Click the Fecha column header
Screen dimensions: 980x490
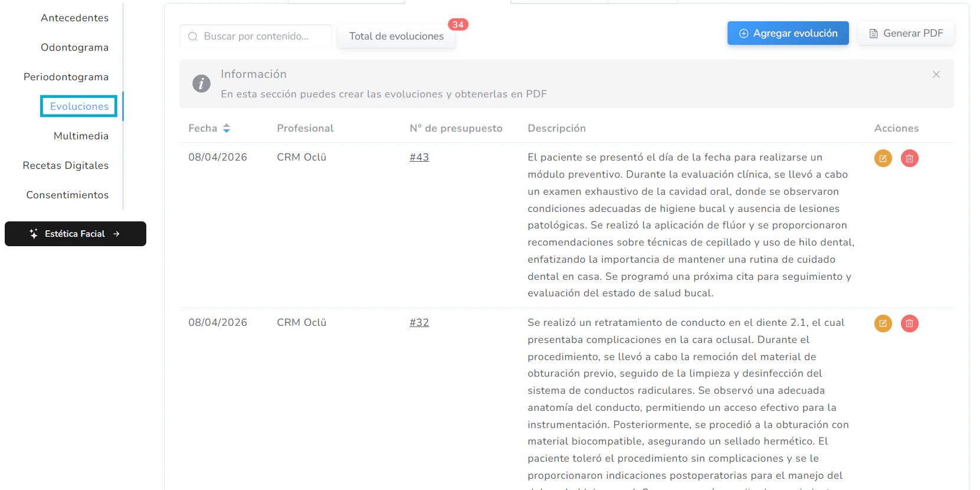click(x=203, y=128)
